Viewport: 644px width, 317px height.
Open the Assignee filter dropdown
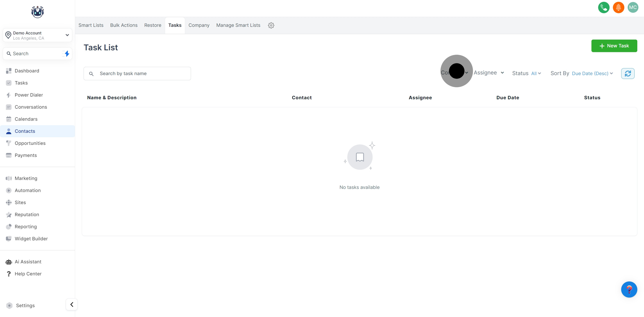489,72
